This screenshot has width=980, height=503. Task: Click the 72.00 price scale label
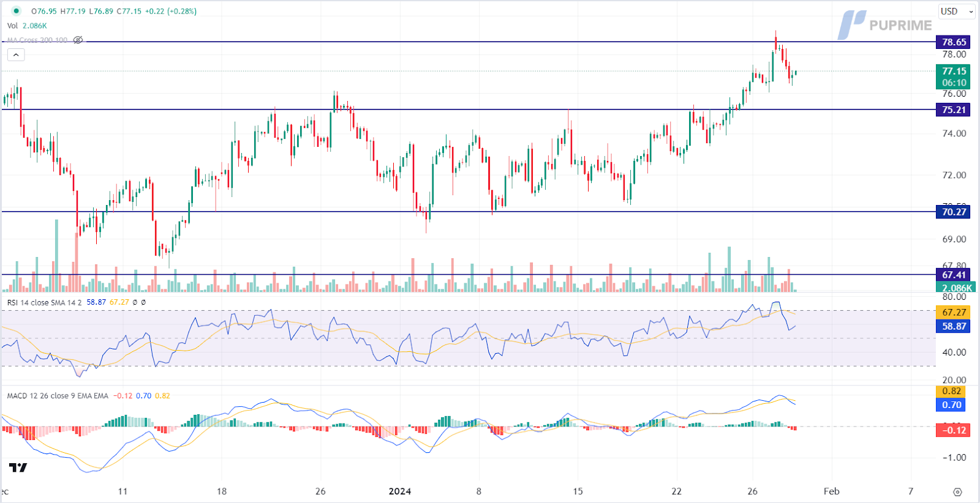pyautogui.click(x=954, y=175)
